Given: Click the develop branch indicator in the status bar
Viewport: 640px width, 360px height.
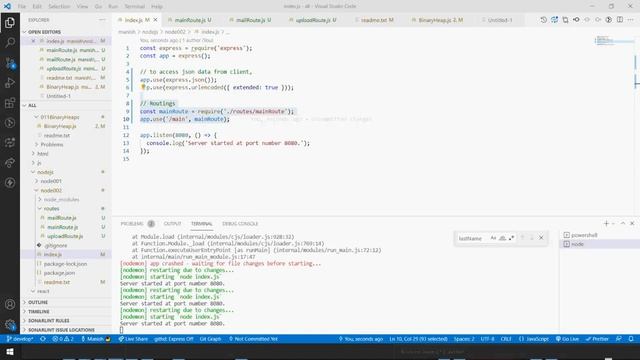Looking at the screenshot, I should point(20,339).
